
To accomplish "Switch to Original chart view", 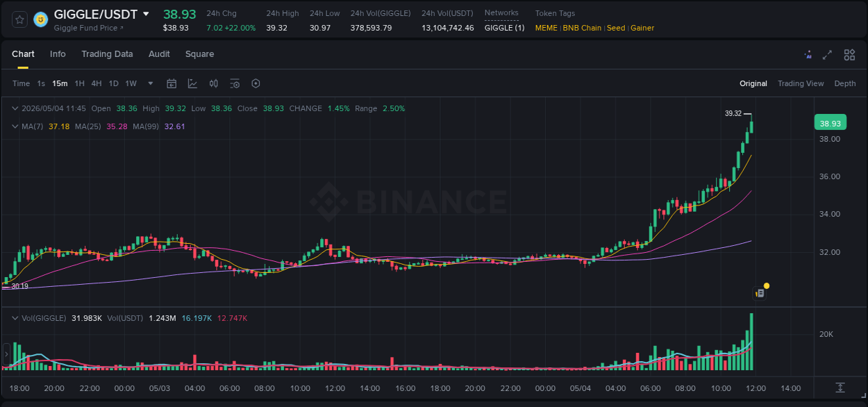I will [753, 83].
